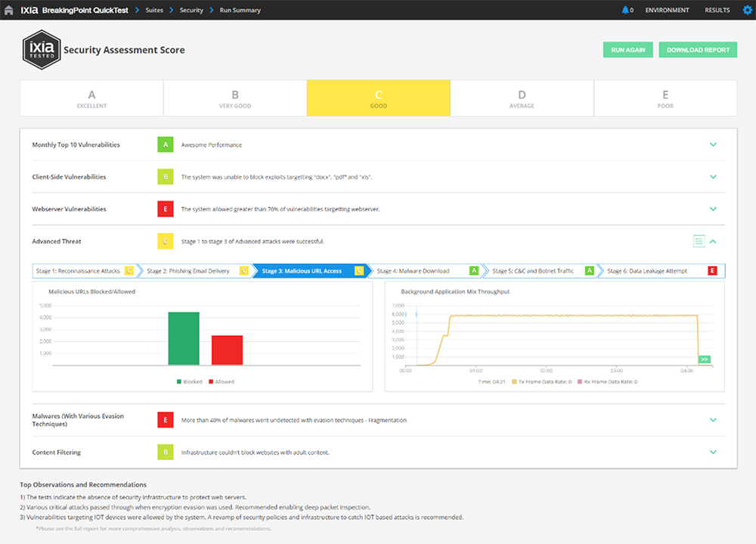Click the red Allowed bar
756x544 pixels.
[227, 350]
